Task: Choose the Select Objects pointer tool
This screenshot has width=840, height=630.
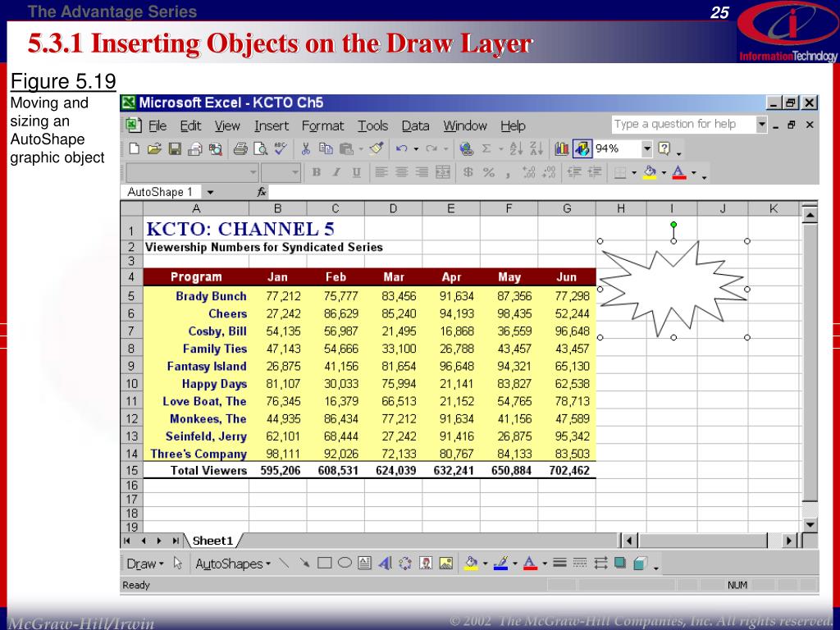Action: pyautogui.click(x=178, y=563)
